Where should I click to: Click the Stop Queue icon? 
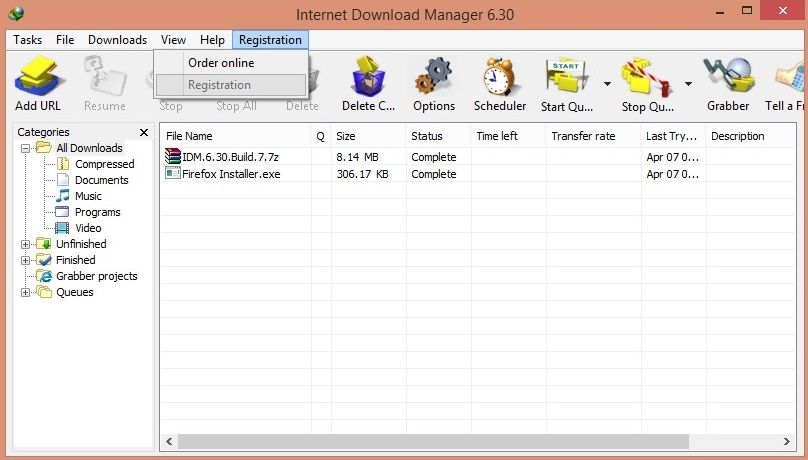tap(647, 77)
